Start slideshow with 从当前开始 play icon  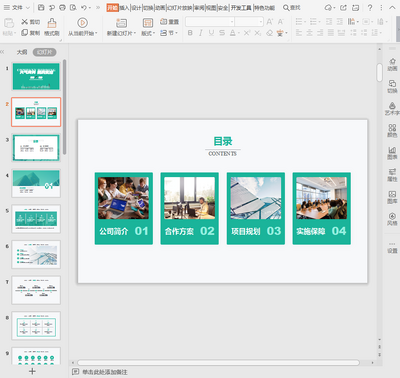click(x=82, y=23)
